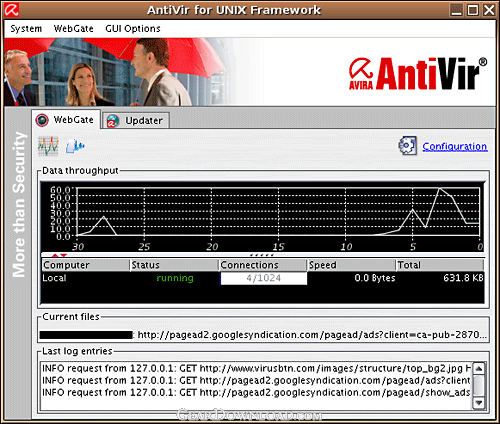Click the split pane divider handle dots

[262, 255]
